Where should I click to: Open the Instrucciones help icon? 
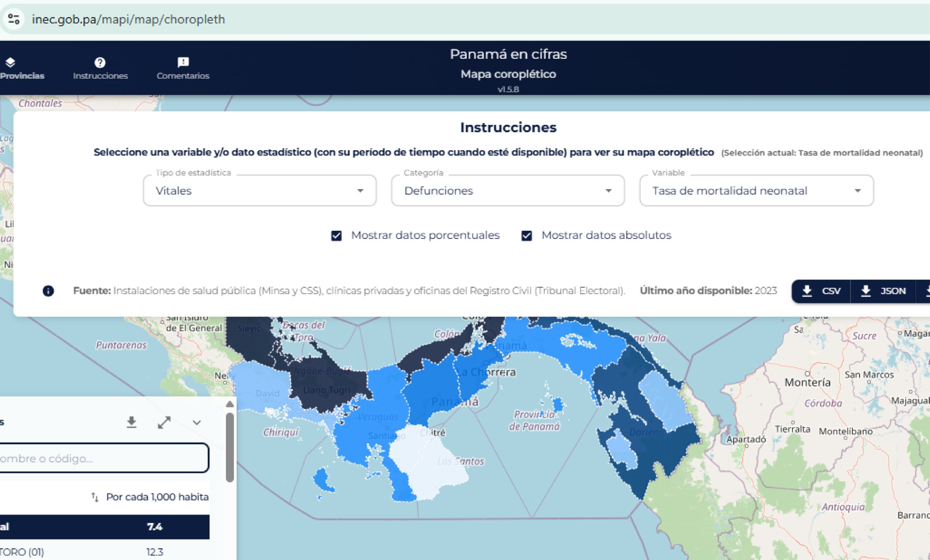[x=100, y=62]
